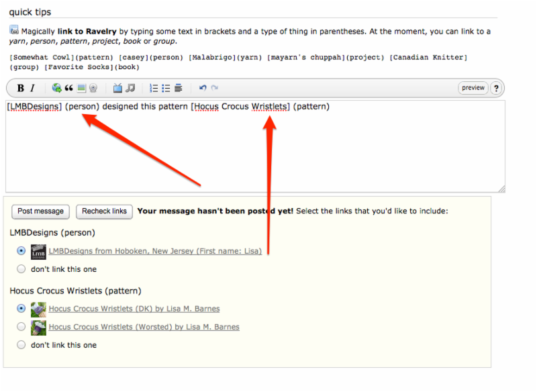Screen dimensions: 537x392
Task: Insert a web link using the globe icon
Action: (x=56, y=88)
